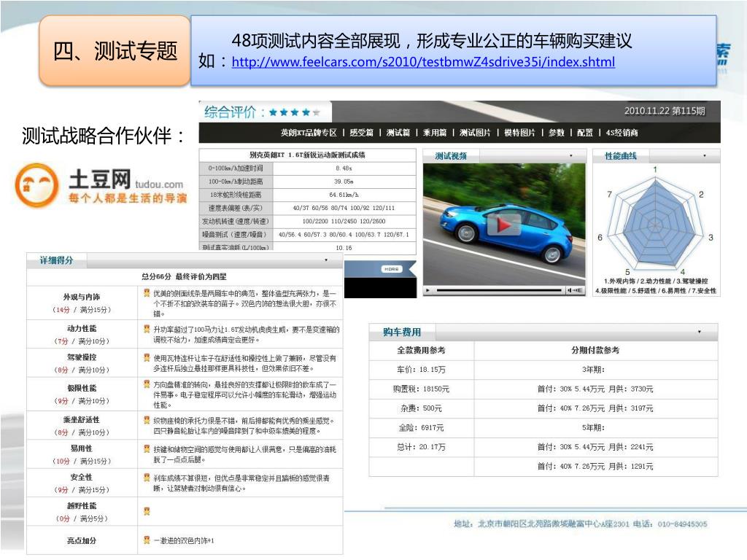Select the 0-100km/h加速时间 row label
Viewport: 747px width, 560px height.
click(236, 168)
